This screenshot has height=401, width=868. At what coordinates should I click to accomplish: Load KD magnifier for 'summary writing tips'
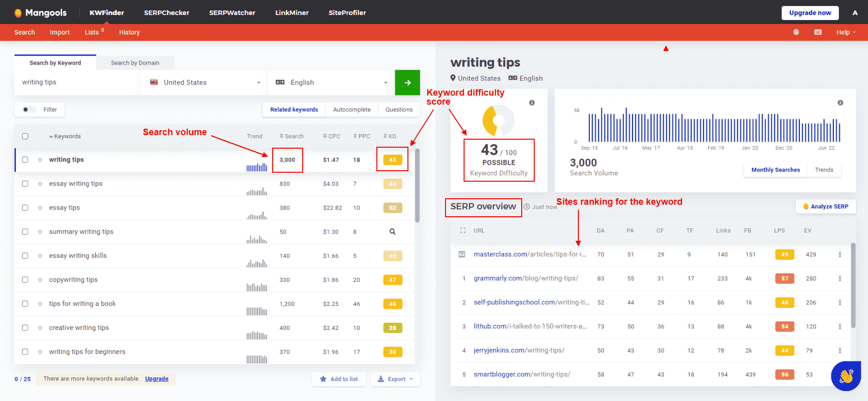[x=392, y=232]
